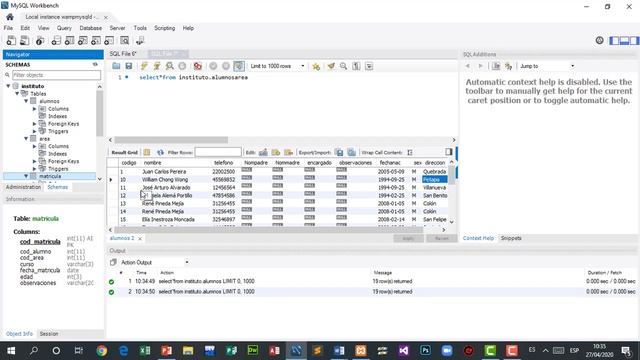
Task: Create a new stored procedure icon
Action: point(96,40)
